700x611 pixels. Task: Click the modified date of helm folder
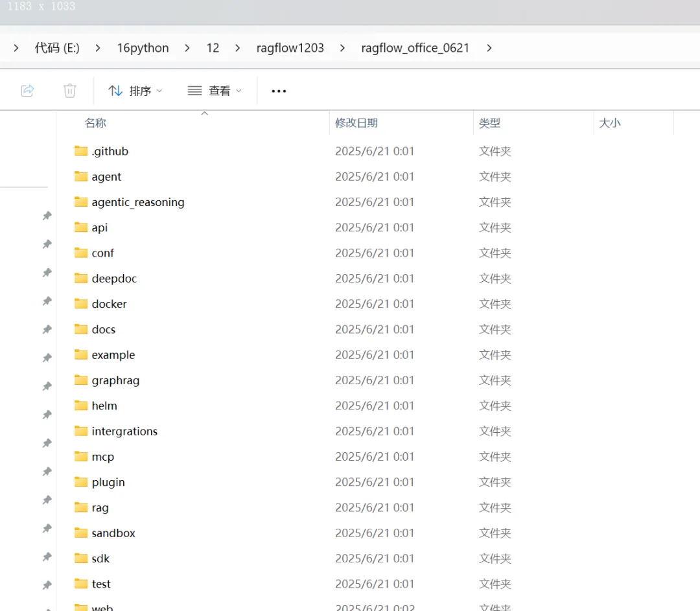pyautogui.click(x=375, y=405)
